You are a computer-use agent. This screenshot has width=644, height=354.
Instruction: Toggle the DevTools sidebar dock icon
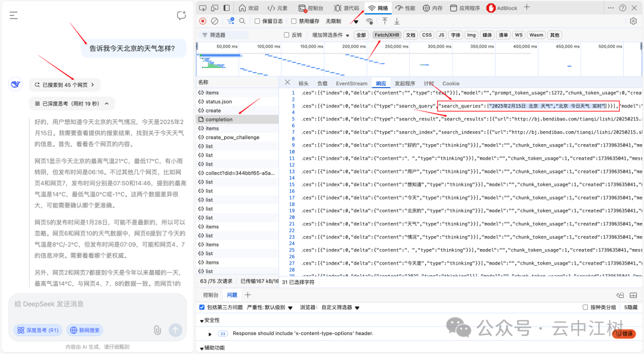click(227, 8)
